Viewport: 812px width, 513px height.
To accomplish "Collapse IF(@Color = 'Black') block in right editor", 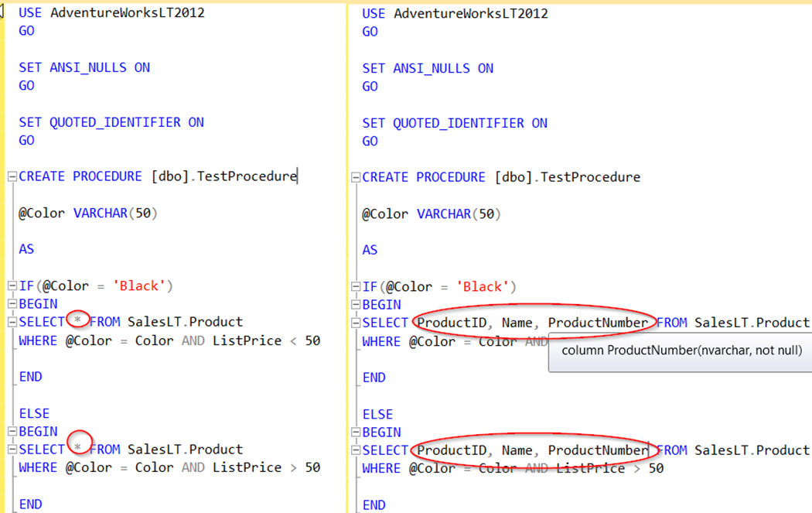I will click(x=356, y=286).
